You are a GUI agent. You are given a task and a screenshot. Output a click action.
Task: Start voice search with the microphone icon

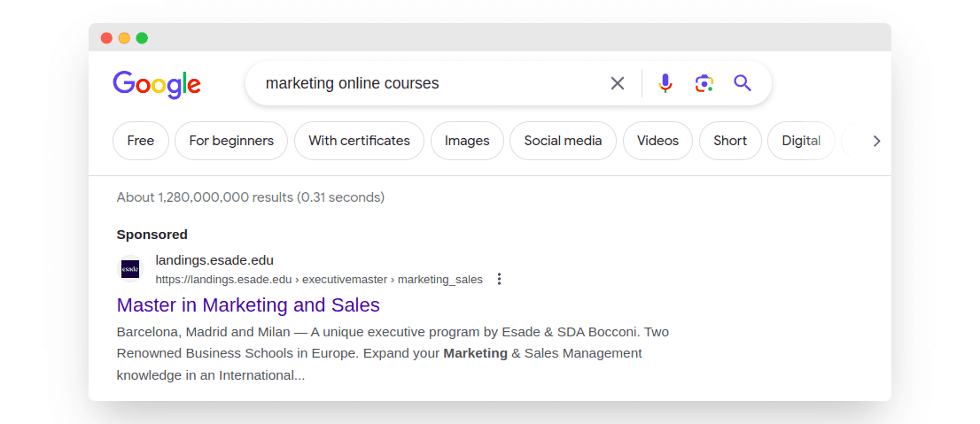click(665, 83)
